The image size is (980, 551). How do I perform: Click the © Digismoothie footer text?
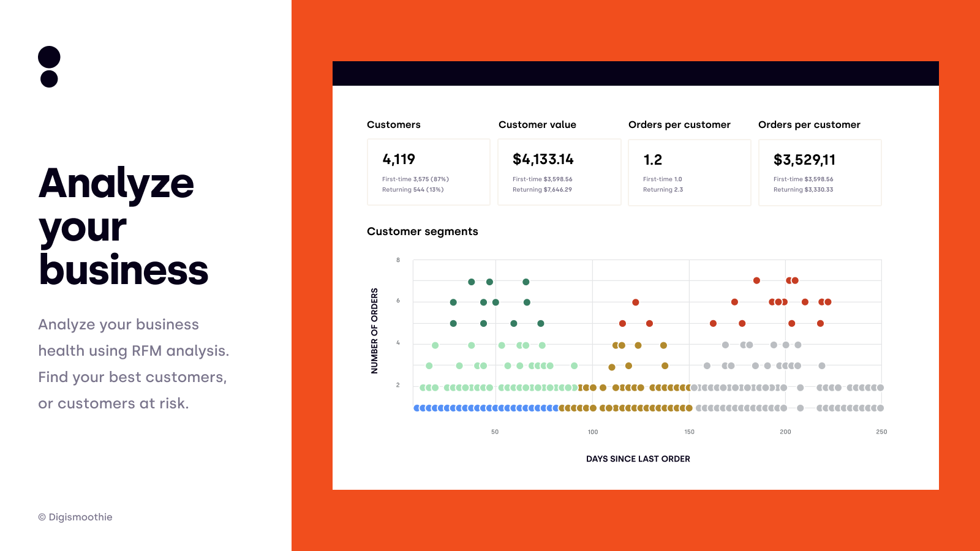pyautogui.click(x=75, y=517)
